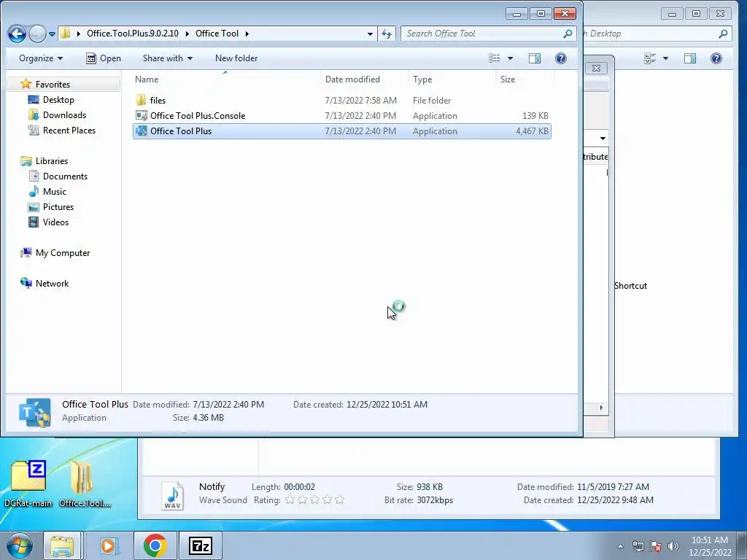This screenshot has height=560, width=747.
Task: Click the network tray icon
Action: click(x=638, y=546)
